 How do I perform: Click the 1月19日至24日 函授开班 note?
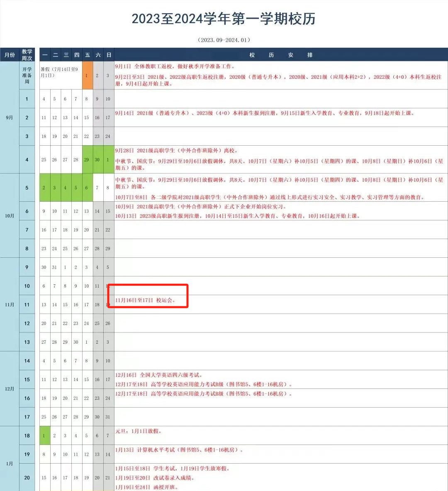click(146, 487)
